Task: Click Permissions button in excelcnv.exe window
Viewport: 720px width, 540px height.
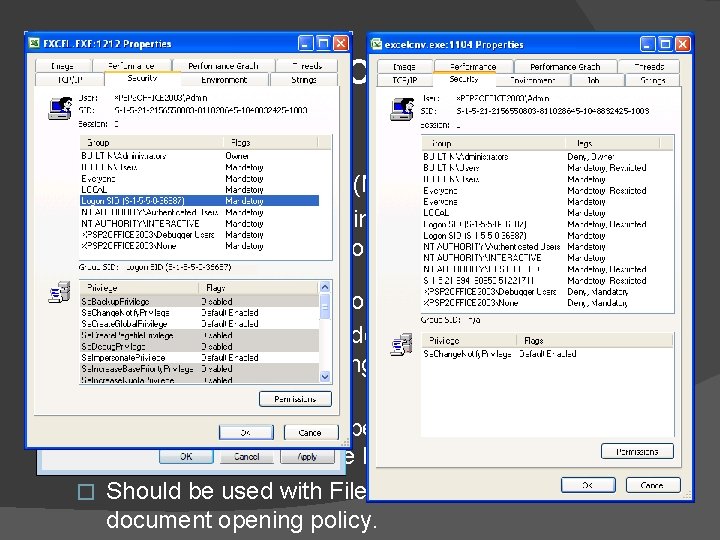Action: point(637,451)
